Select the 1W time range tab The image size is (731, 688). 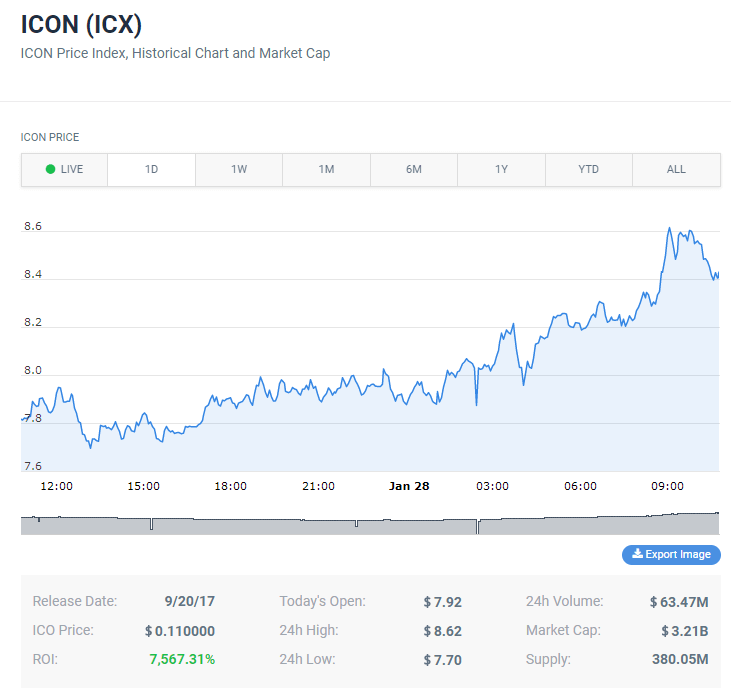[x=239, y=169]
